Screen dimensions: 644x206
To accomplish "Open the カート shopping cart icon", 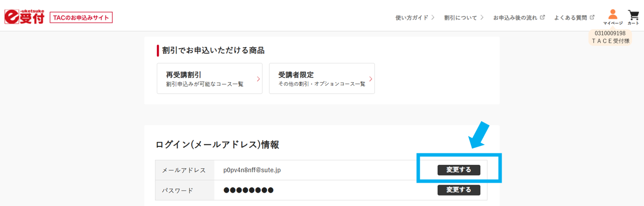I will point(633,16).
